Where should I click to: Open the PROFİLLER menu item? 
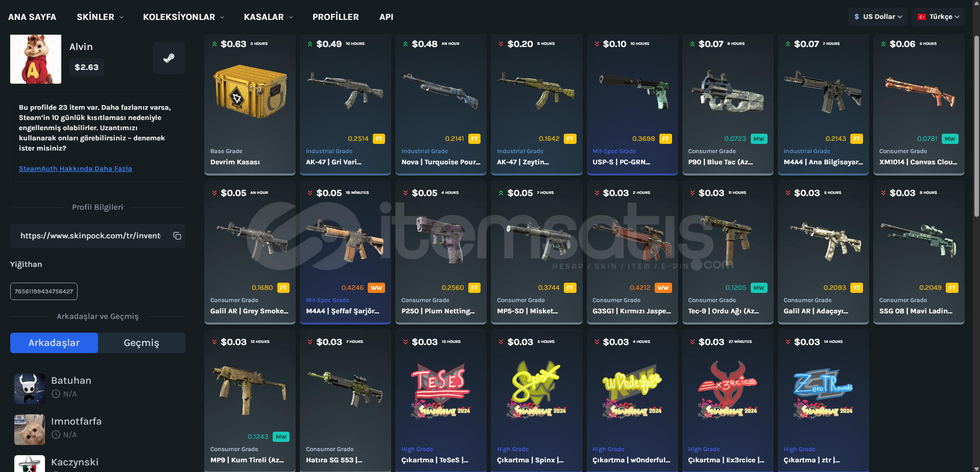(336, 17)
